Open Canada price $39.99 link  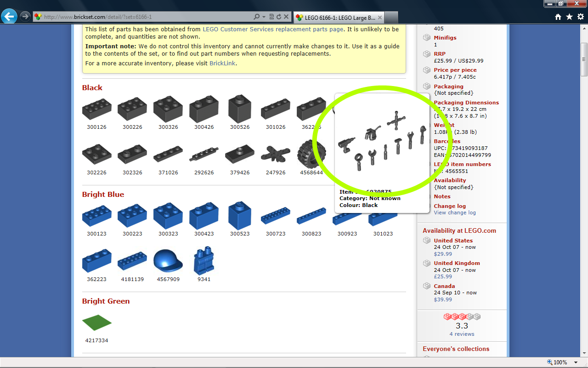coord(443,299)
